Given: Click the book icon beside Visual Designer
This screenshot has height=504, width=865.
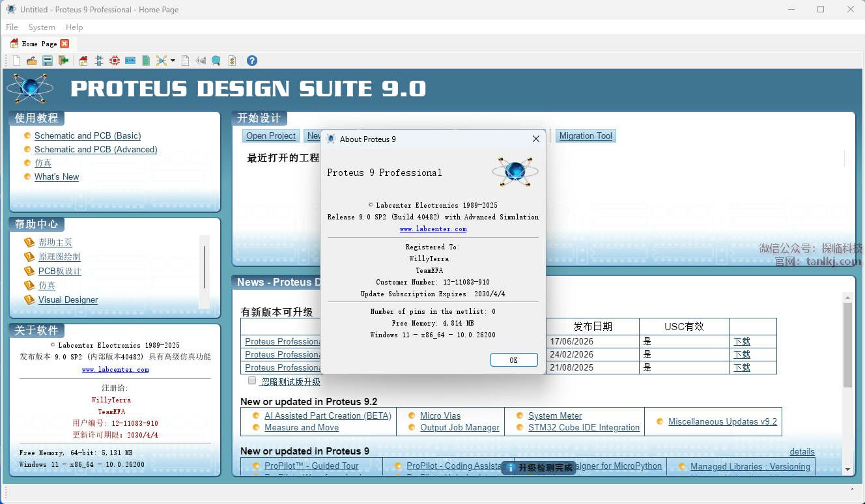Looking at the screenshot, I should tap(29, 300).
